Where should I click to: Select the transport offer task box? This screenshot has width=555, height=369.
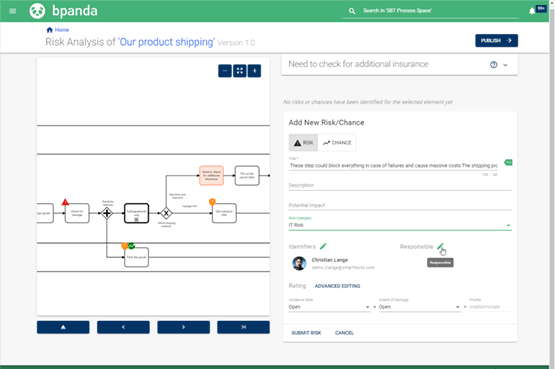point(224,213)
